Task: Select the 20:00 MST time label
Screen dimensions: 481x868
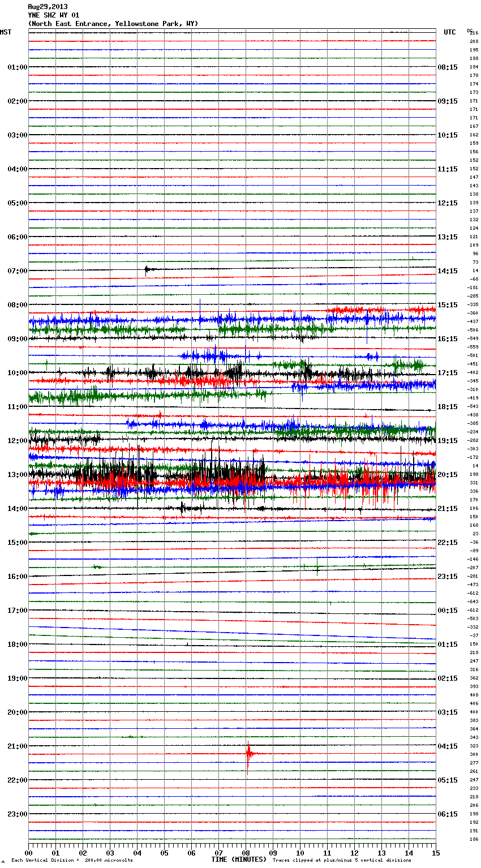Action: [18, 712]
